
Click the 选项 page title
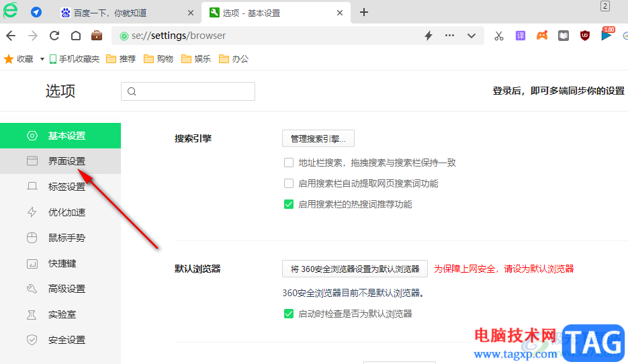(x=60, y=91)
